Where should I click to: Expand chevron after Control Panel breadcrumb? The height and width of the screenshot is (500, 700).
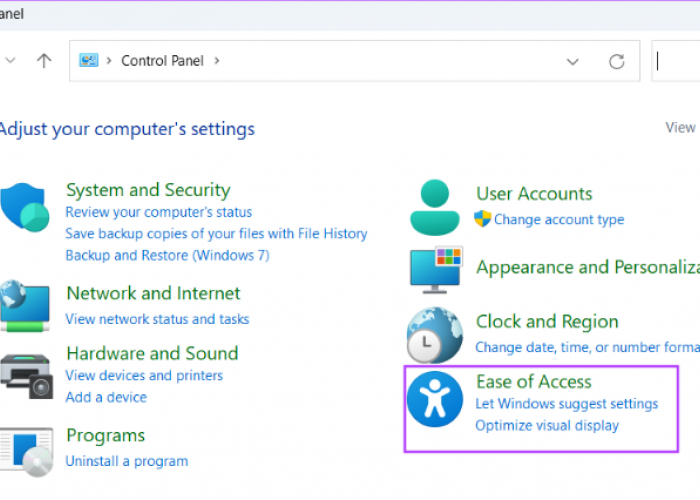pos(216,61)
